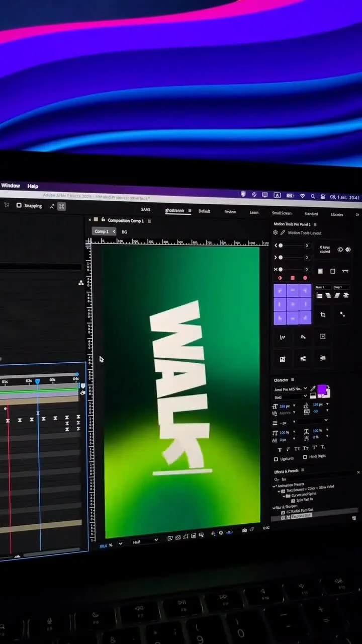Open the Help menu

tap(33, 186)
